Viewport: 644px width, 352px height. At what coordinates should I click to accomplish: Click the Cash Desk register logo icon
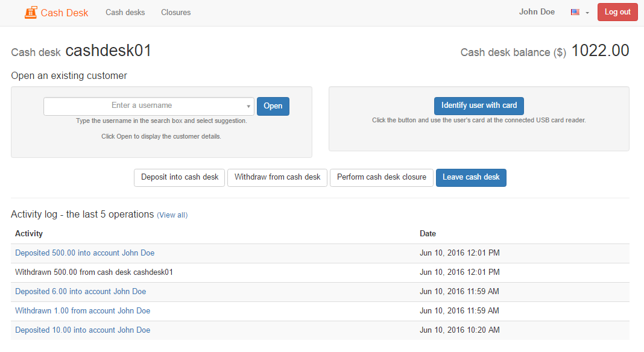coord(31,12)
